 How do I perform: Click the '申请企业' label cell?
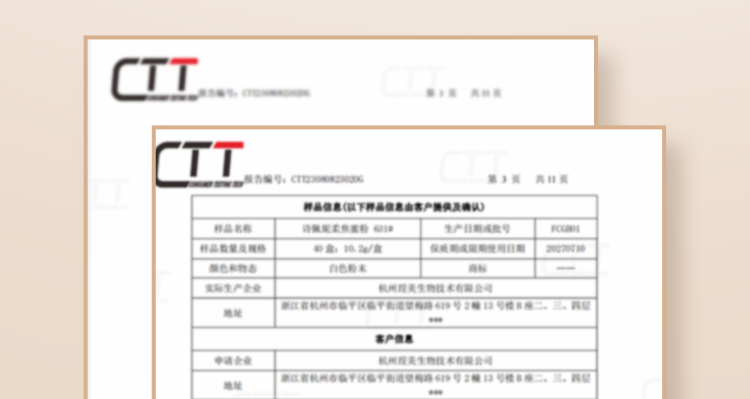(233, 361)
